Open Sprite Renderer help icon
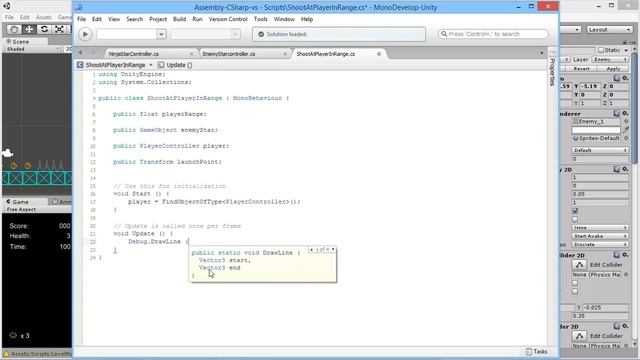This screenshot has width=640, height=360. 617,113
